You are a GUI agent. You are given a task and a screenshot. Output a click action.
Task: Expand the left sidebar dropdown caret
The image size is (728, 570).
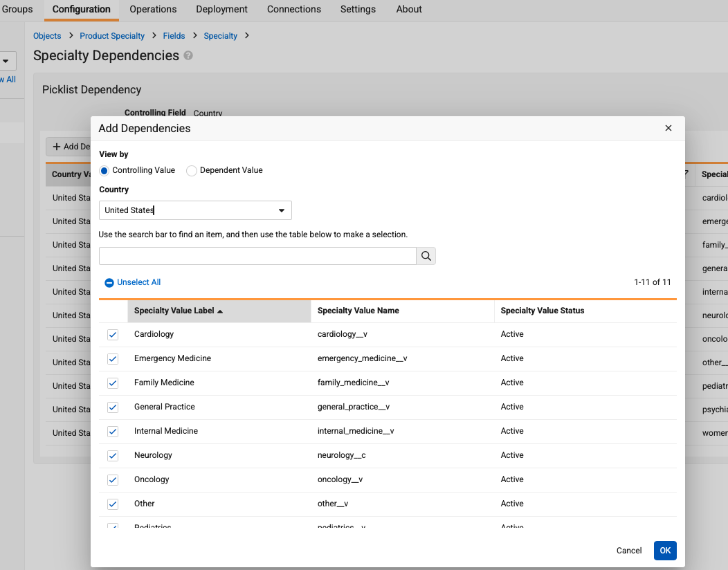pos(6,61)
